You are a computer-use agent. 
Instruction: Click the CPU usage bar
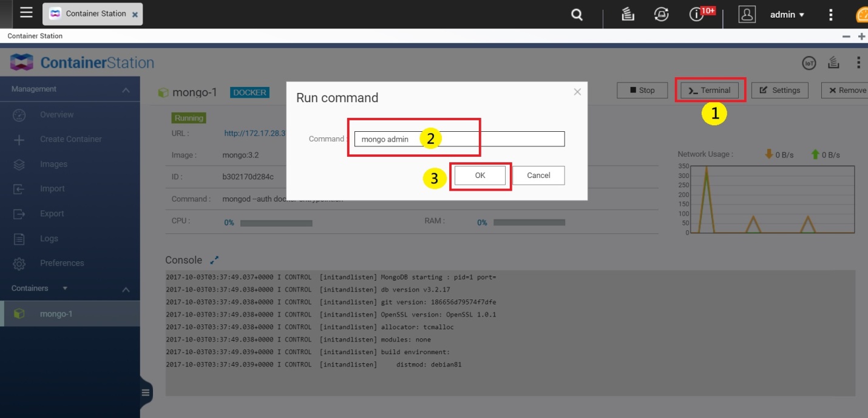click(x=276, y=223)
